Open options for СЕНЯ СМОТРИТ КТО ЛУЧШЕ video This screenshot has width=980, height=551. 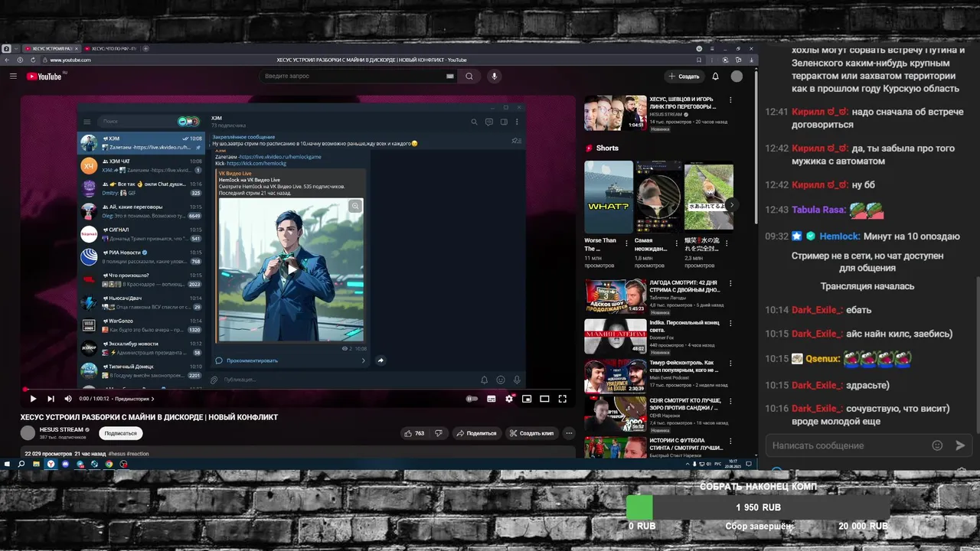coord(730,401)
